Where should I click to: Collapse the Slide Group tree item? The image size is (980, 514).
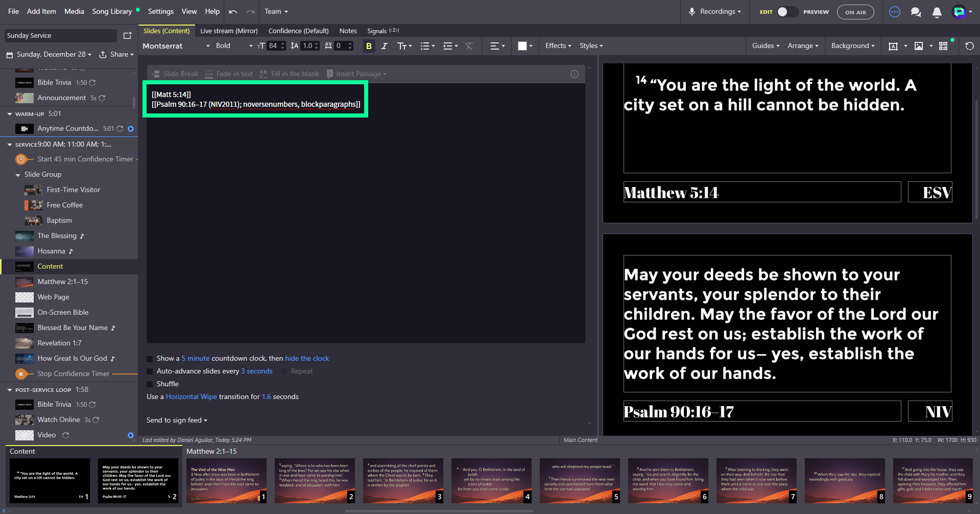[18, 175]
